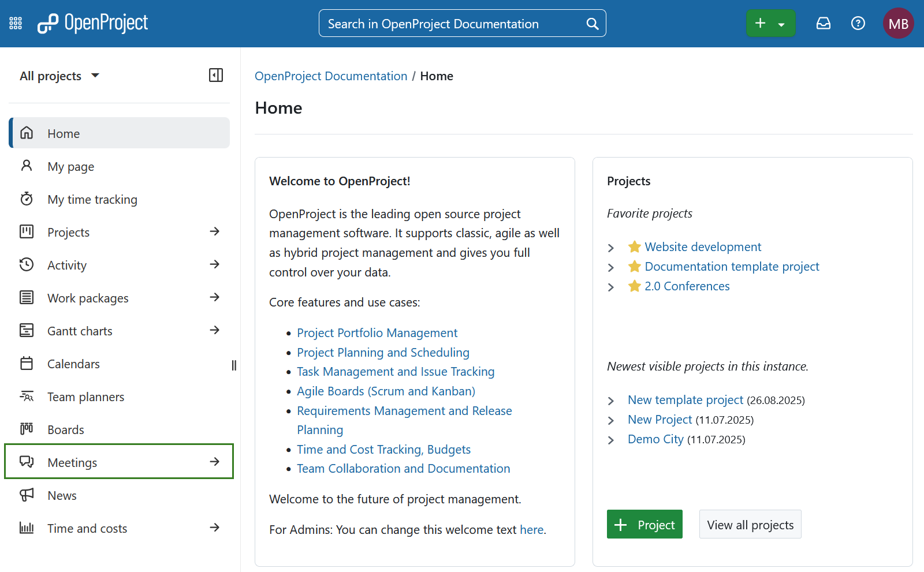Click the Boards icon in the sidebar
924x572 pixels.
pos(27,429)
